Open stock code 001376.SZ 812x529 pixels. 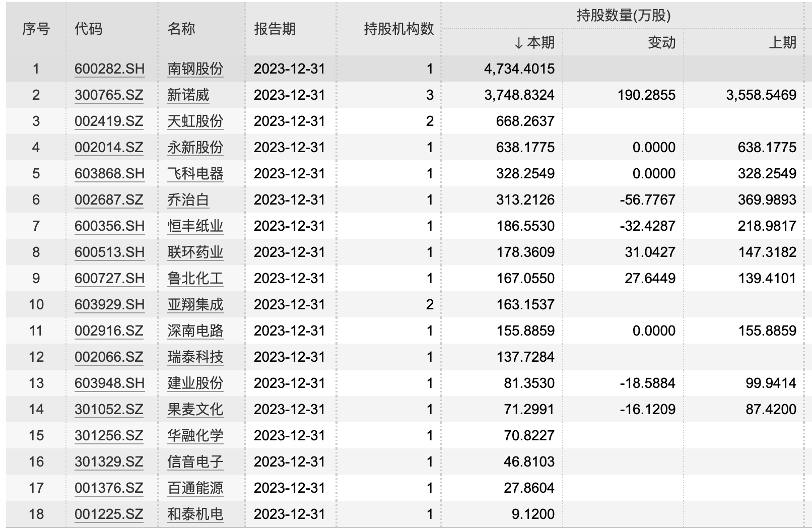tap(109, 488)
